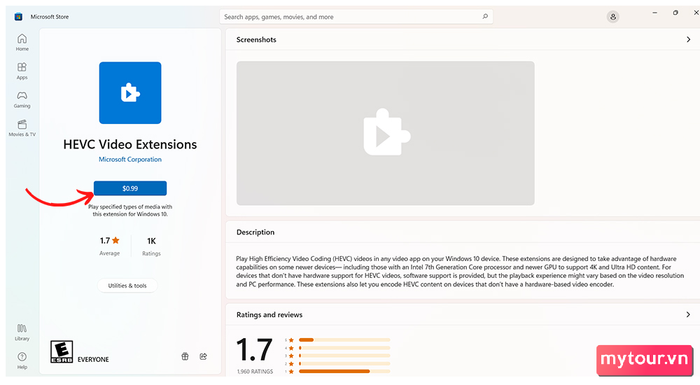Viewport: 700px width, 385px height.
Task: Click the search magnifier icon
Action: 485,17
